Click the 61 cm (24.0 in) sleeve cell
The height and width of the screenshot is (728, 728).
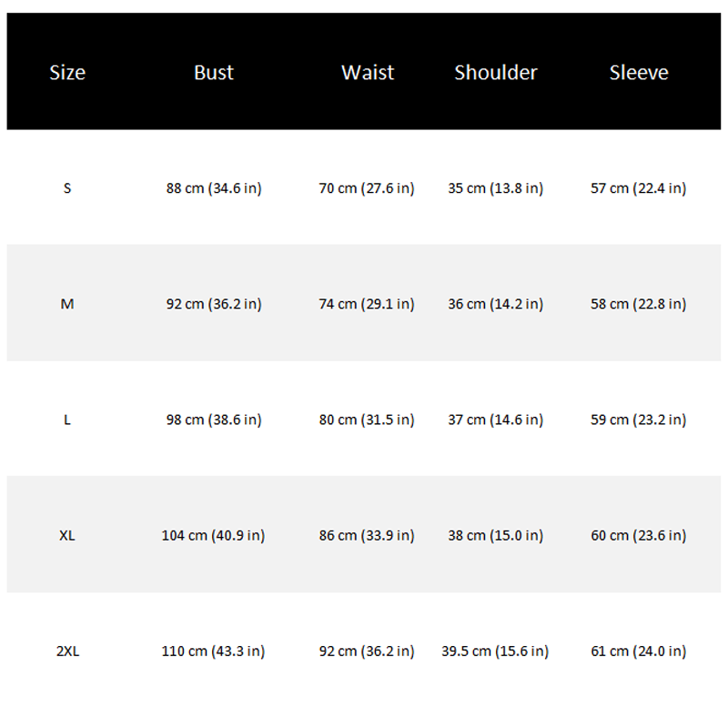(639, 651)
